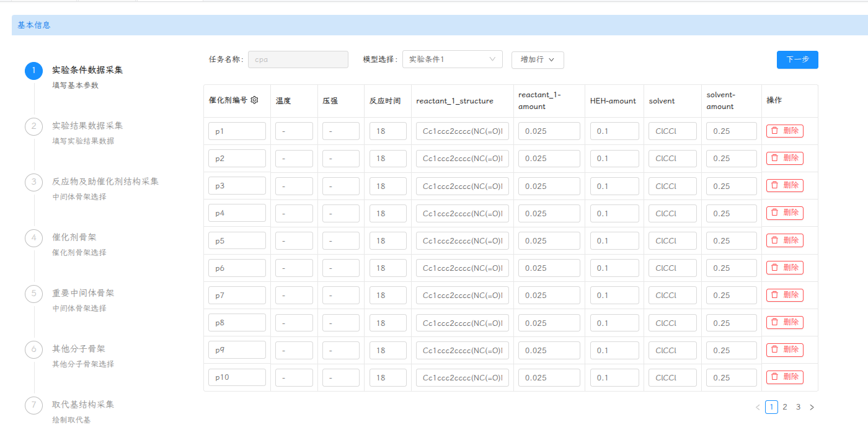Remove row p10 with the 删除 button

784,377
